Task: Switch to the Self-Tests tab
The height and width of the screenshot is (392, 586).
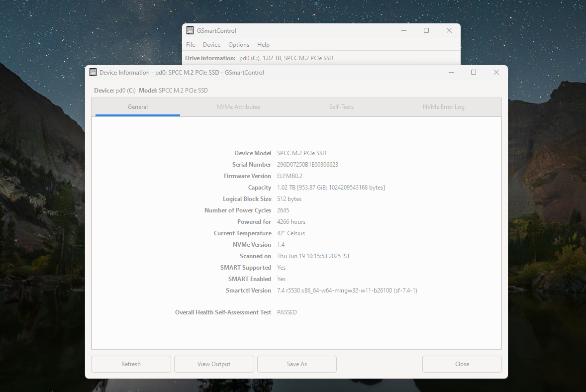Action: click(341, 107)
